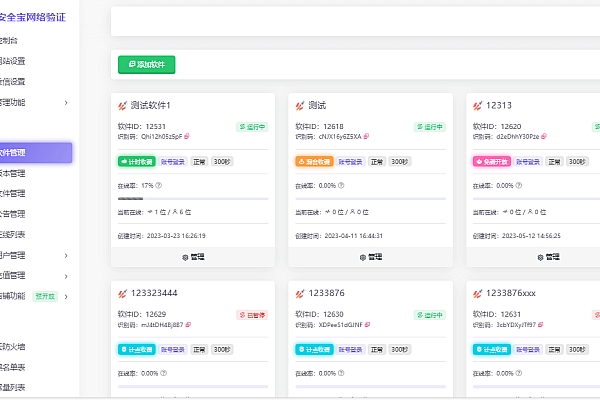This screenshot has height=400, width=600.
Task: Click 创建时间 2023-05-12 14:56:25 text
Action: (517, 236)
